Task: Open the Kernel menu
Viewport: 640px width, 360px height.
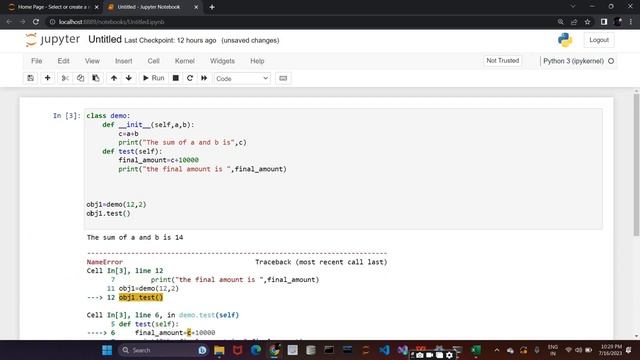Action: click(184, 61)
